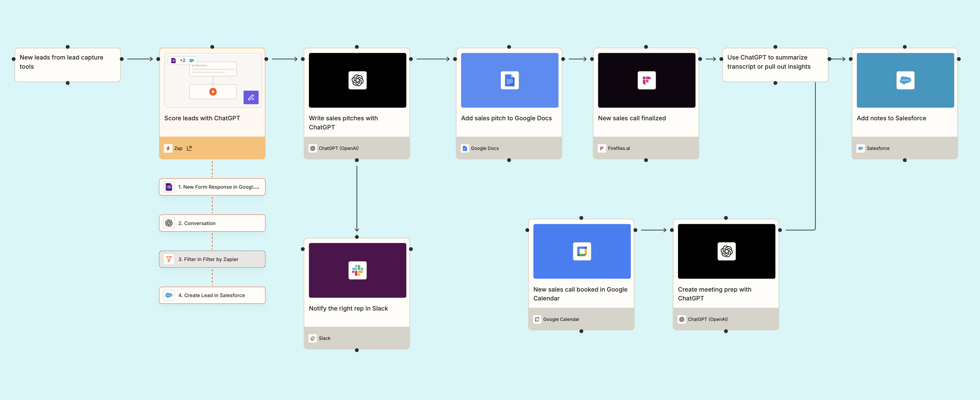Click New sales call finalized title
This screenshot has width=980, height=400.
pyautogui.click(x=632, y=118)
